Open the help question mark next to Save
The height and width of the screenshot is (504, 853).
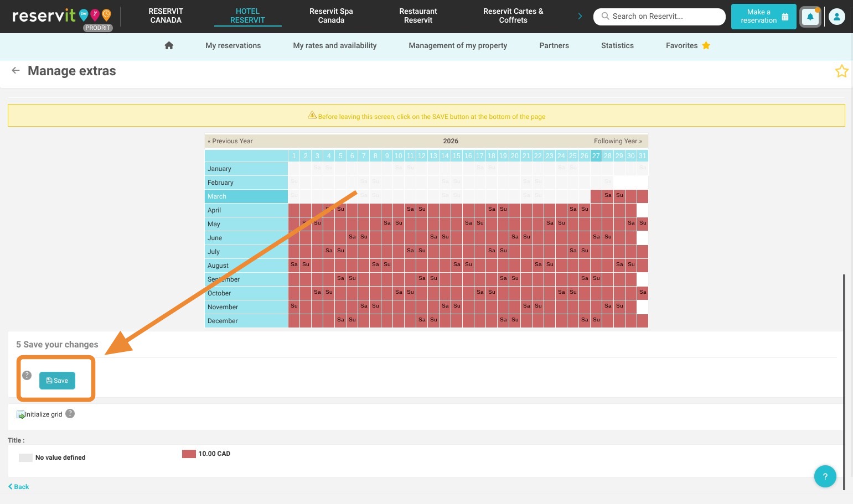pyautogui.click(x=27, y=375)
